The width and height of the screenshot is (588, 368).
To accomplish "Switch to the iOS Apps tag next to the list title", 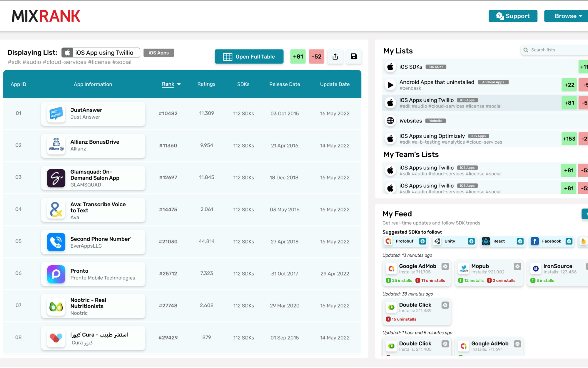I will (158, 53).
